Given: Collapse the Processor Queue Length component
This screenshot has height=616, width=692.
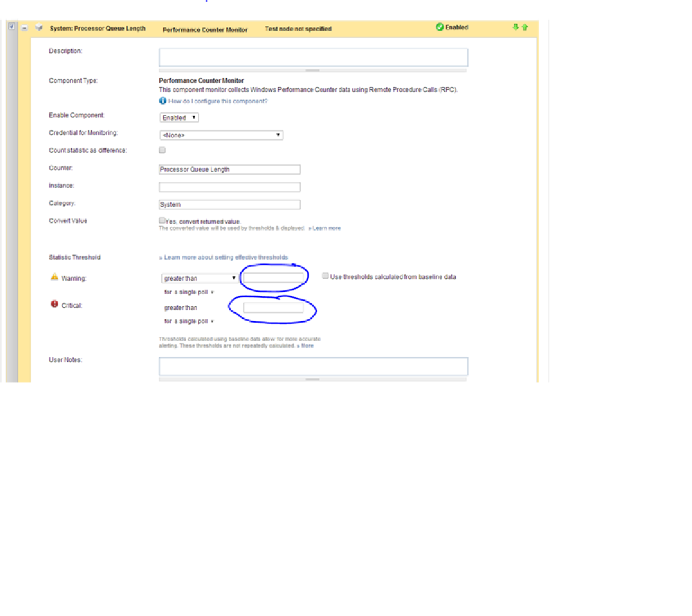Looking at the screenshot, I should 25,28.
